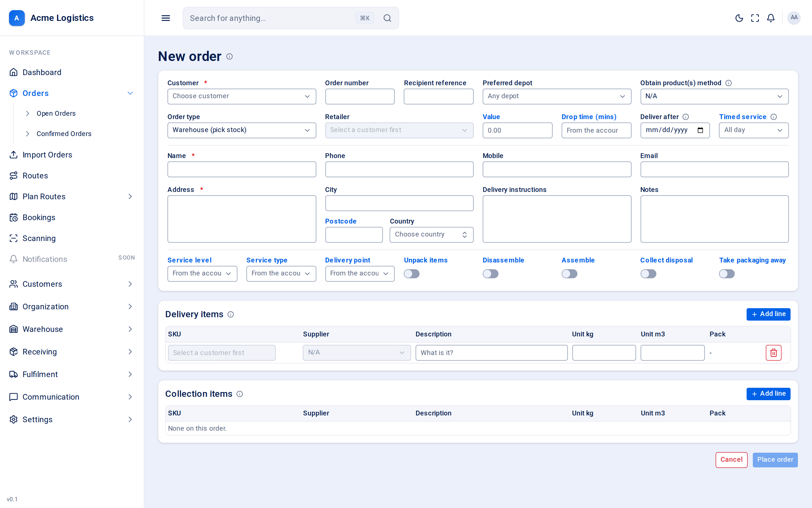Enable the Disassemble toggle
Viewport: 812px width, 508px height.
pos(491,274)
